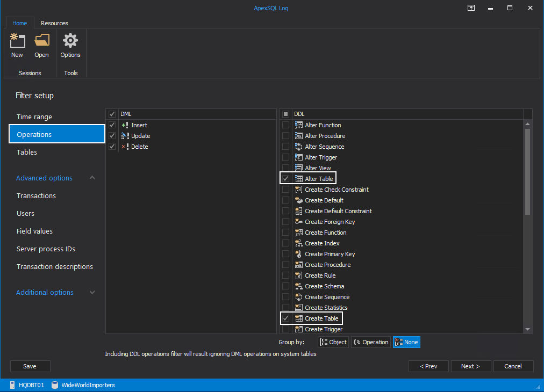This screenshot has width=544, height=392.
Task: Uncheck the Update checkbox
Action: point(112,136)
